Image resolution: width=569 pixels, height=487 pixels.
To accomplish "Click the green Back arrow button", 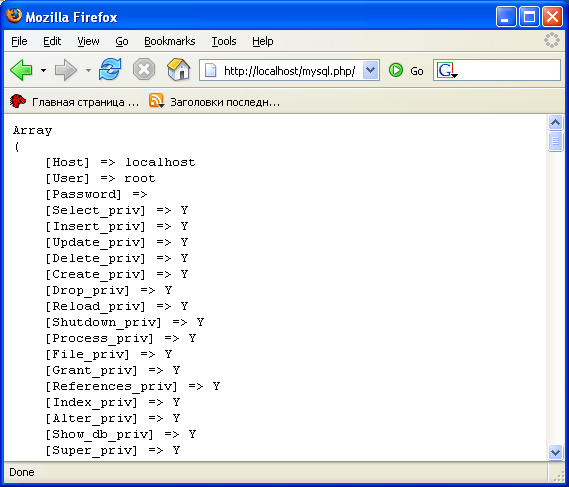I will (21, 70).
